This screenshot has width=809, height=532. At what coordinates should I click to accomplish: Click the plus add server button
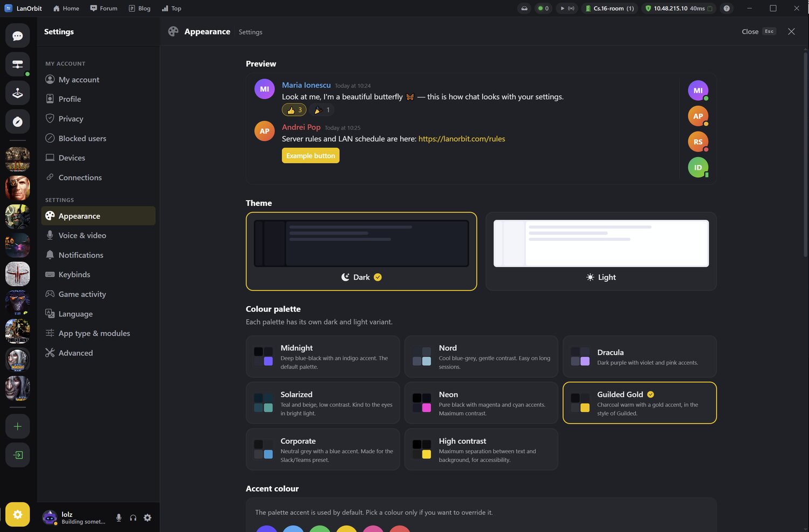18,426
